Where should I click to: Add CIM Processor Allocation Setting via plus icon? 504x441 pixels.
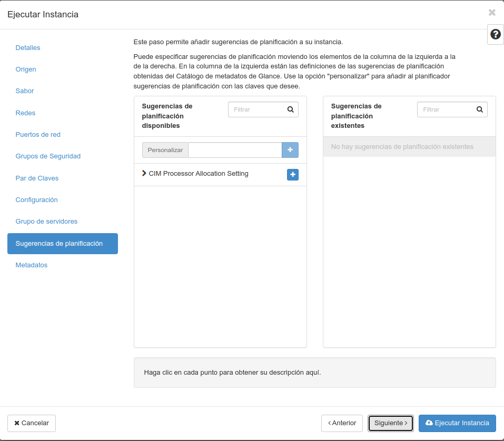292,174
